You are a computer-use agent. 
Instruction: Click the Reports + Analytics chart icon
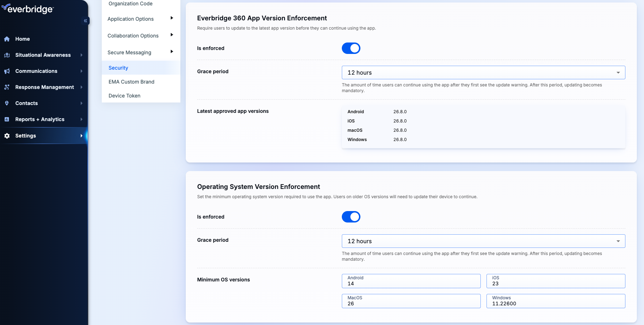(7, 119)
